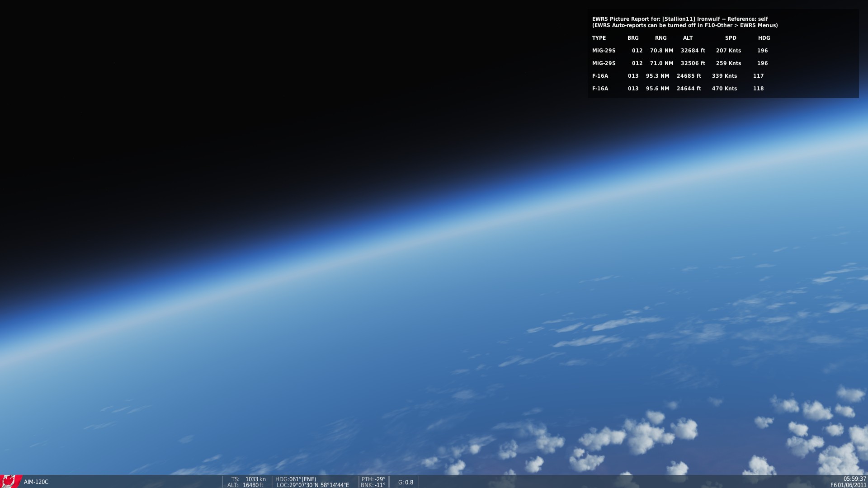The height and width of the screenshot is (488, 868).
Task: Click the BRG column header
Action: coord(633,38)
